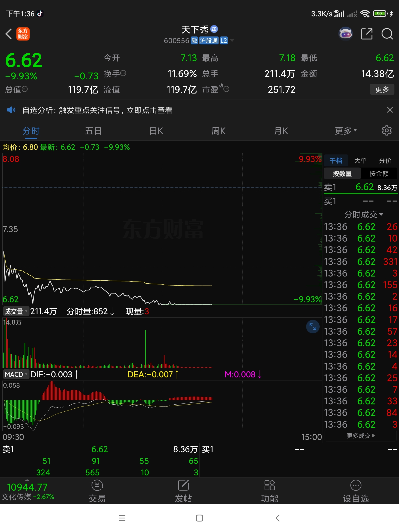Tap the blue 正 badge beside 天下秀
Image resolution: width=399 pixels, height=532 pixels.
tap(214, 29)
